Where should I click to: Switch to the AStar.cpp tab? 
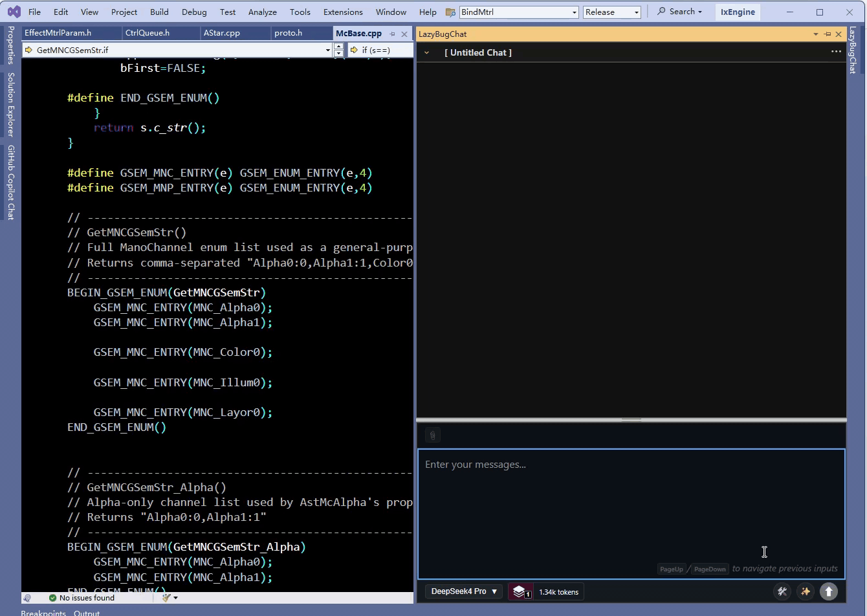(222, 33)
